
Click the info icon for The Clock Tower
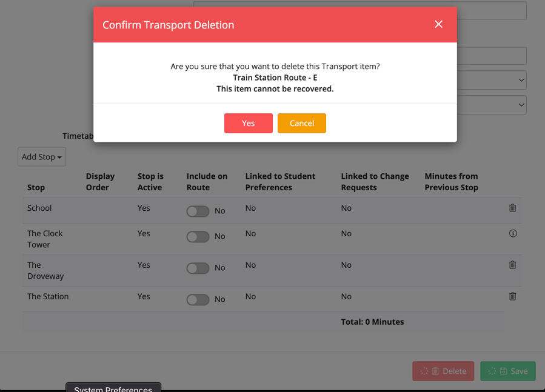click(x=513, y=233)
